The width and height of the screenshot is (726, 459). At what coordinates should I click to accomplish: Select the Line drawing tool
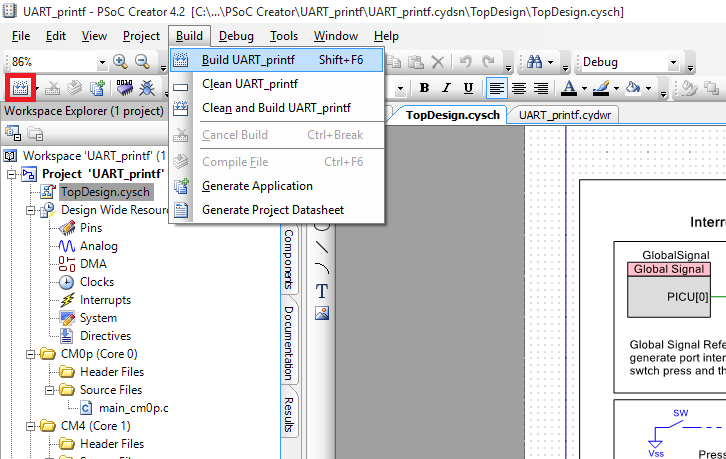pos(322,247)
